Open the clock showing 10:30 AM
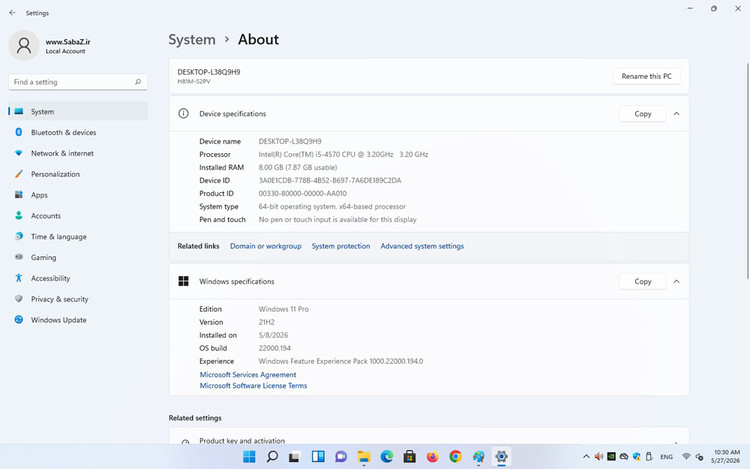 tap(726, 457)
